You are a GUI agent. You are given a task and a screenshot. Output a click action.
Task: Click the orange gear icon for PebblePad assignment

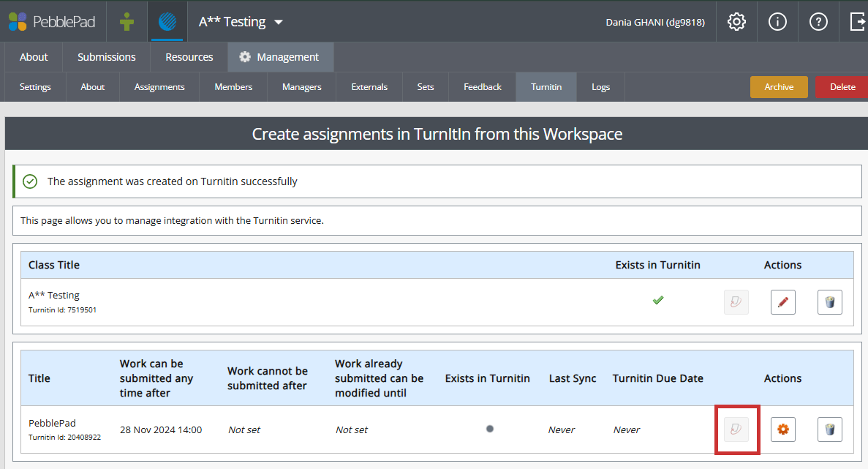(782, 429)
